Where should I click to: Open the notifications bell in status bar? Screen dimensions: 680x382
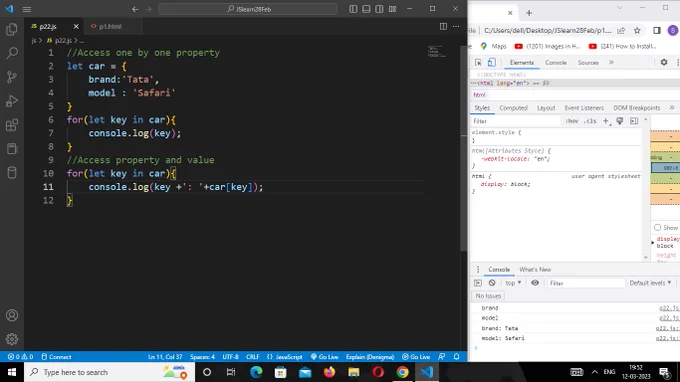456,357
